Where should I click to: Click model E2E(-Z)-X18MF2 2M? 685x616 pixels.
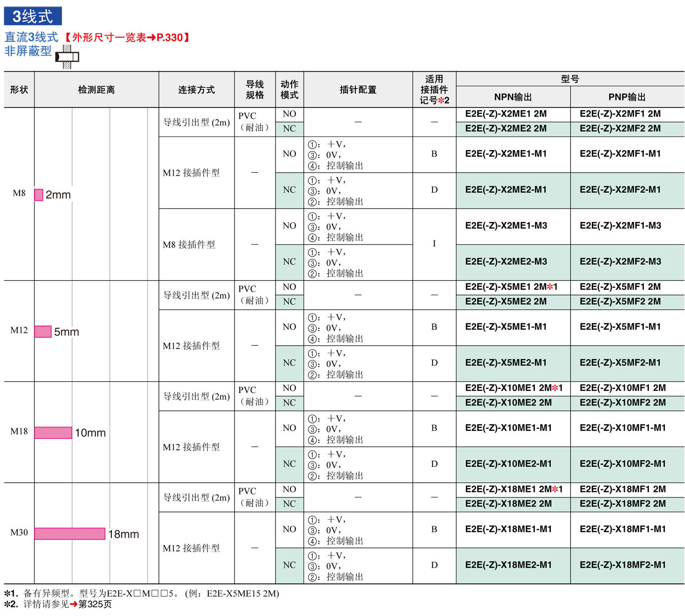[623, 504]
